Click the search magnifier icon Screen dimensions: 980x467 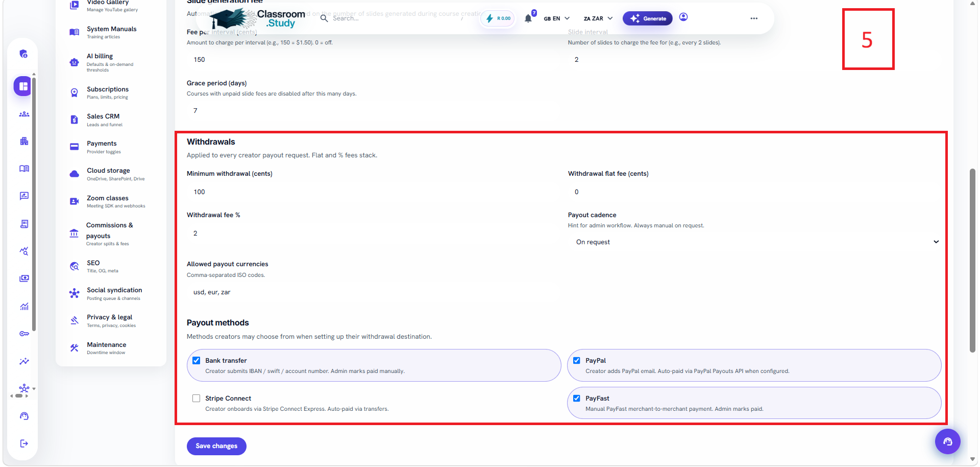tap(324, 18)
